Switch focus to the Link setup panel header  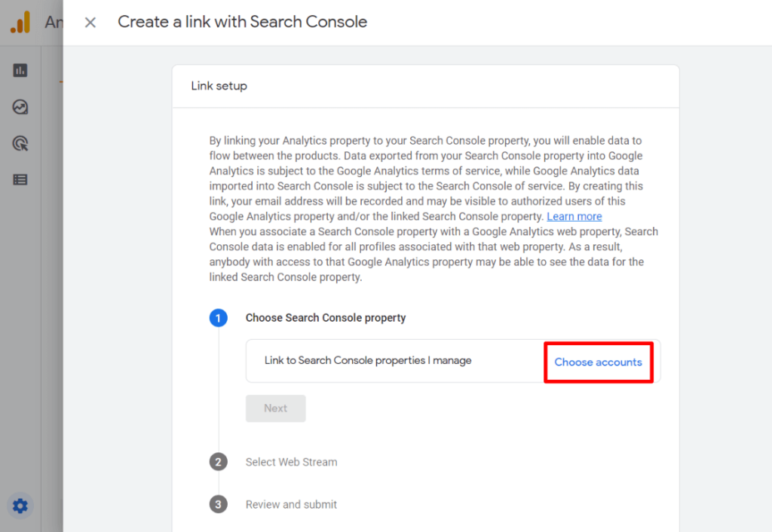(x=219, y=86)
